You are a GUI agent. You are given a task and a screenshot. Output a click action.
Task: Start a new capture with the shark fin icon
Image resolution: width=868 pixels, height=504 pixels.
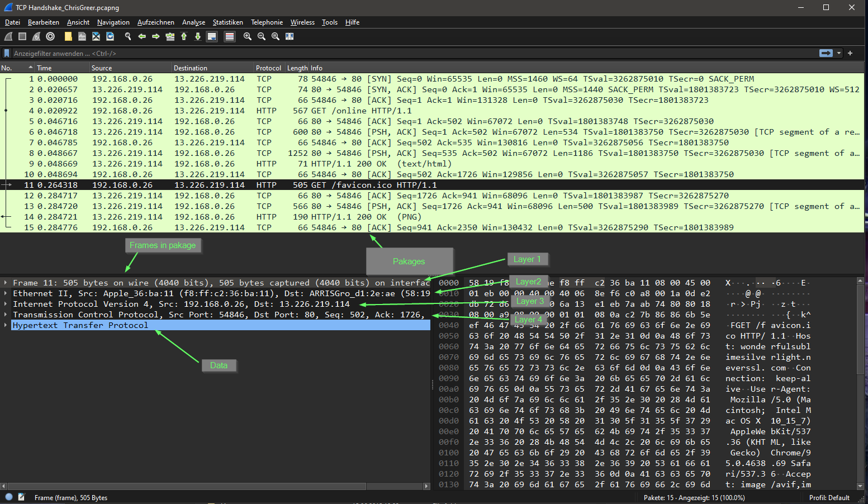pyautogui.click(x=8, y=36)
